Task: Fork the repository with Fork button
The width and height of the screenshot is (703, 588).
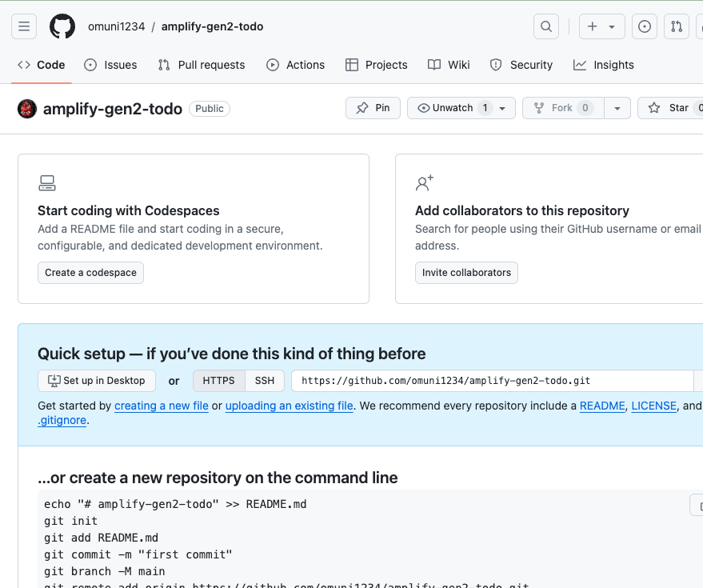Action: [563, 108]
